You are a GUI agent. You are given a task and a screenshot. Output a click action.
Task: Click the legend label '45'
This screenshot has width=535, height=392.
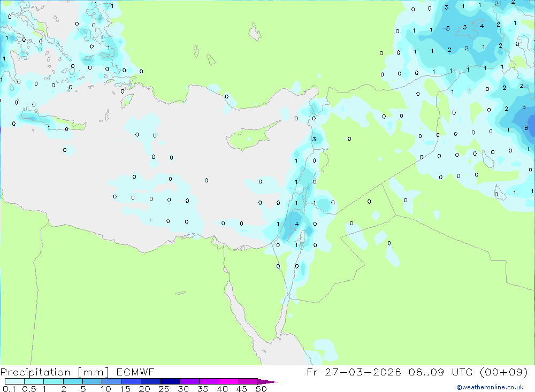point(242,389)
